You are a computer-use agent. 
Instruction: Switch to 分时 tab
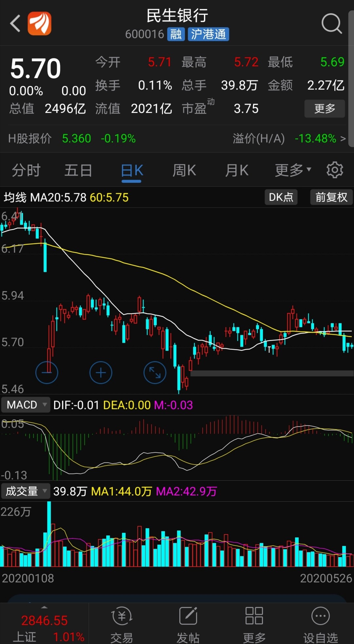pos(26,171)
